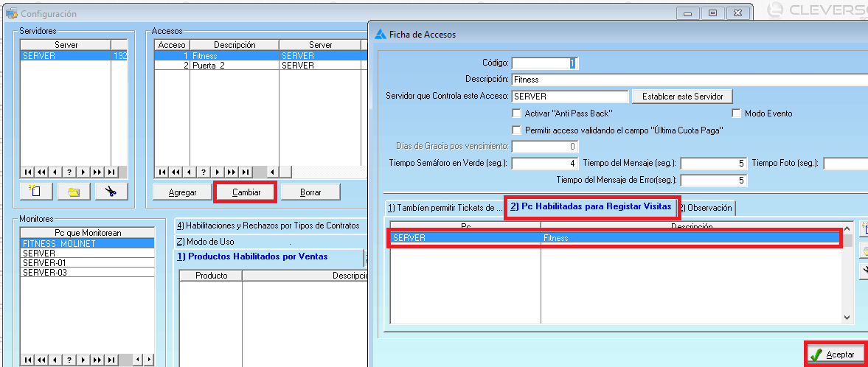Open the Observación tab
The image size is (868, 367).
pyautogui.click(x=706, y=207)
